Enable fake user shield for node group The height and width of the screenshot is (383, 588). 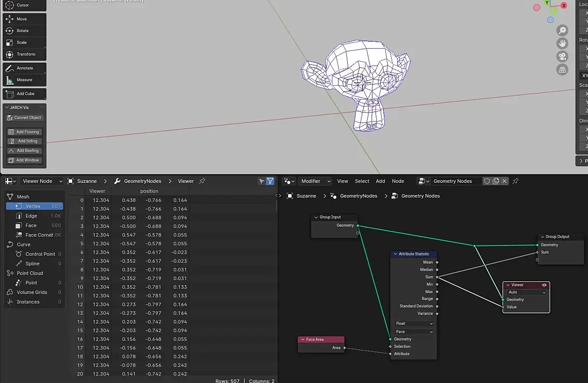[487, 181]
